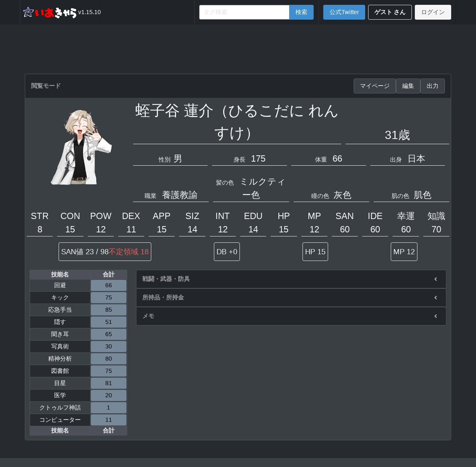
Task: Open マイページ from the panel header
Action: coord(375,86)
